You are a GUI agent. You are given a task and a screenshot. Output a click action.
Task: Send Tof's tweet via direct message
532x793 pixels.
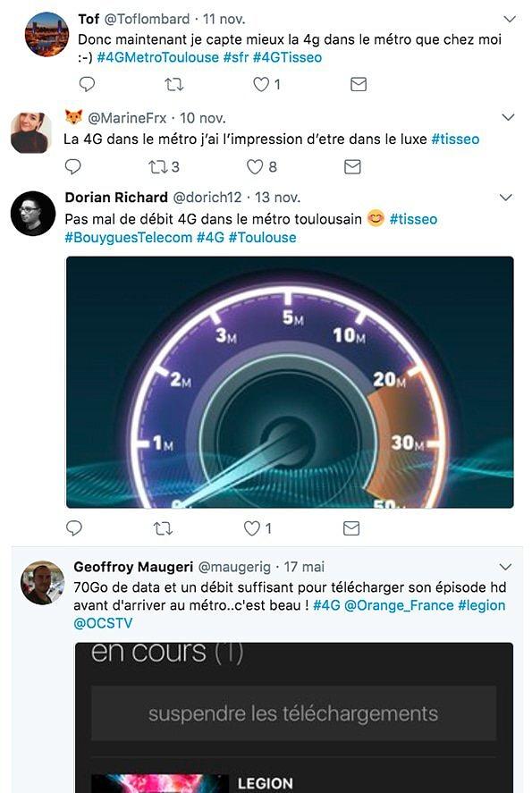358,84
